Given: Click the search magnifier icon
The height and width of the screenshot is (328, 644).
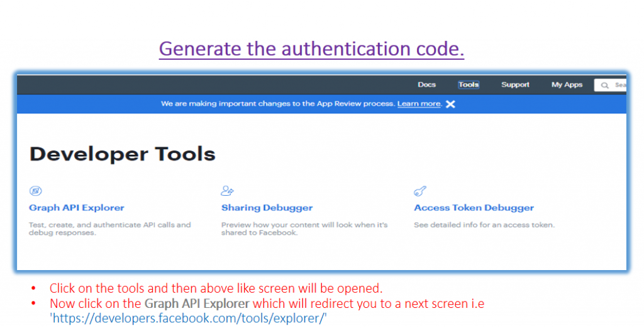Looking at the screenshot, I should click(604, 86).
